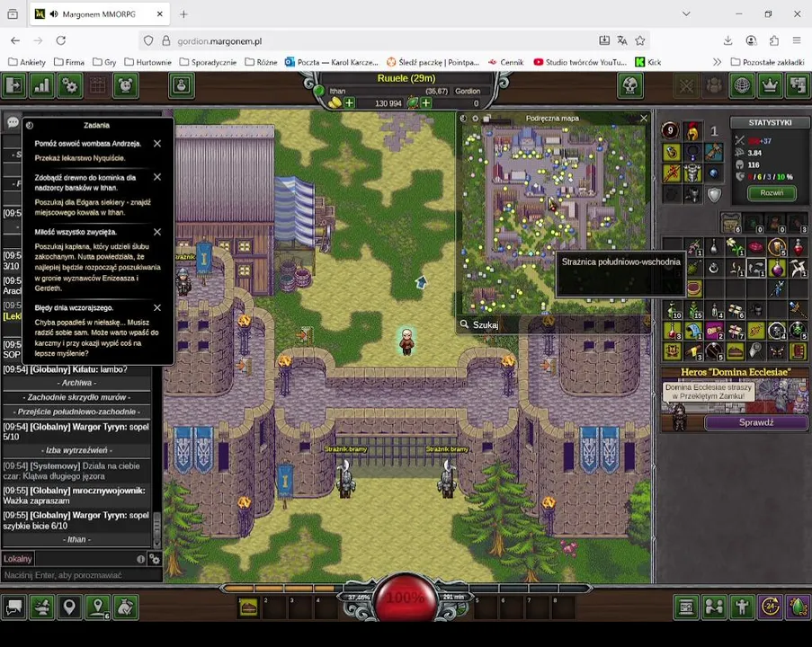812x647 pixels.
Task: Click the right Strażnik bramy guard
Action: coord(446,480)
